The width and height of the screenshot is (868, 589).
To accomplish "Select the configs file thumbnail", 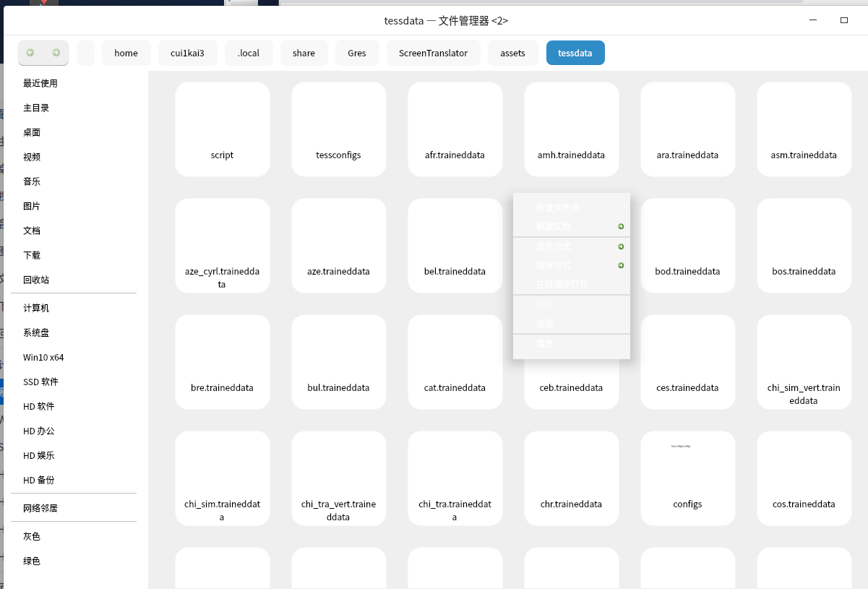I will click(x=687, y=477).
